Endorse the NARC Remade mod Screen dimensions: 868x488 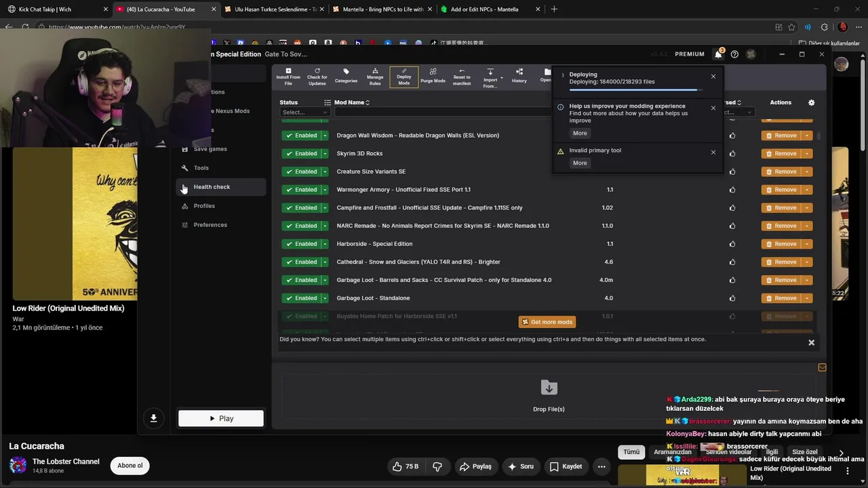[x=732, y=226]
